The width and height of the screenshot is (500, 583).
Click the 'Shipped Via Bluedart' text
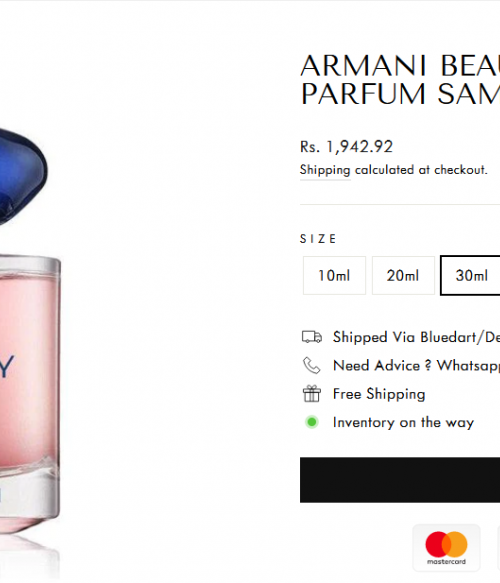[x=416, y=337]
